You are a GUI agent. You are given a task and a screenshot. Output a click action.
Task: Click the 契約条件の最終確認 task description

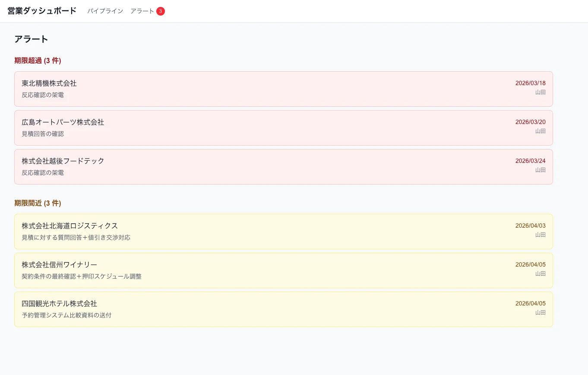coord(82,276)
